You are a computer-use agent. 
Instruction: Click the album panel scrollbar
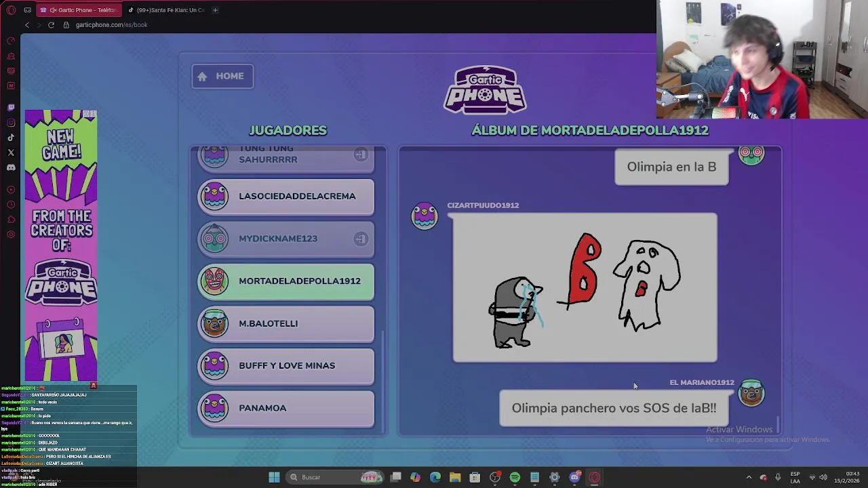(x=778, y=425)
